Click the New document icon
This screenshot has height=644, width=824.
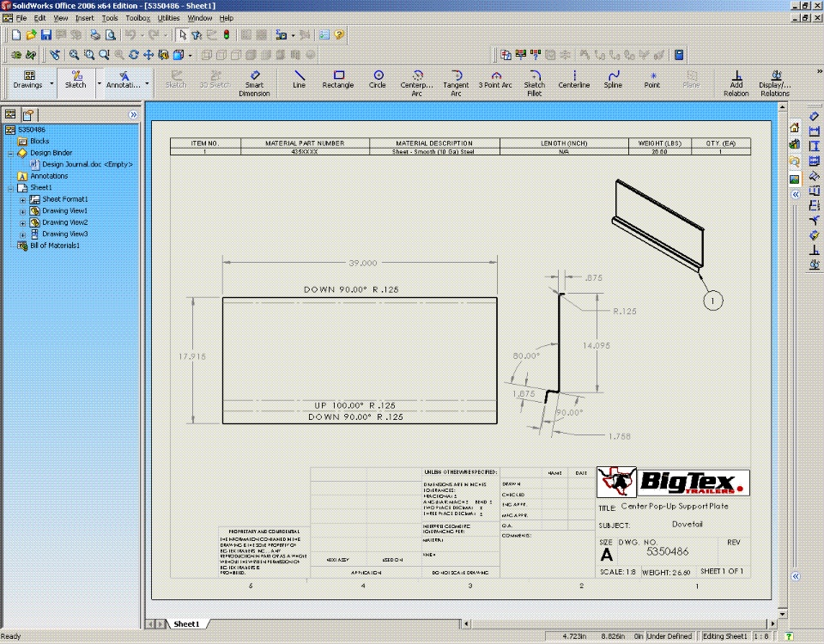pyautogui.click(x=15, y=35)
